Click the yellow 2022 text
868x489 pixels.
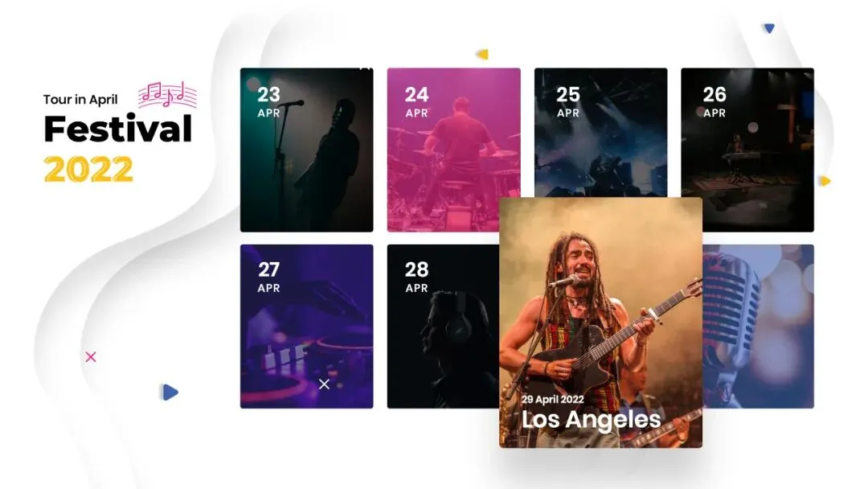click(x=88, y=169)
